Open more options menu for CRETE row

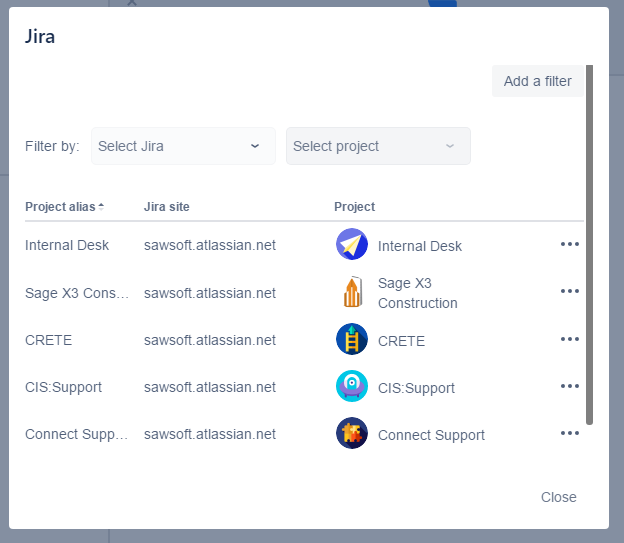point(569,339)
